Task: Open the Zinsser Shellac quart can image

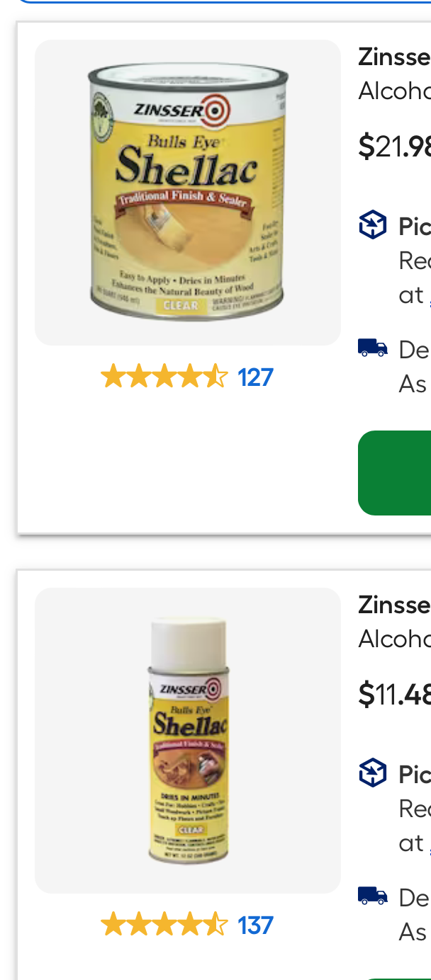Action: pos(188,193)
